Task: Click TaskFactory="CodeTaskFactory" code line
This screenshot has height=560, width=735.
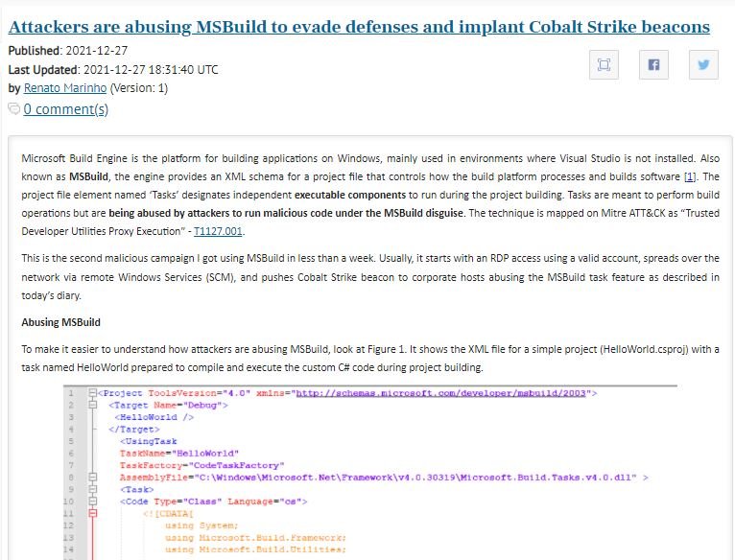Action: click(x=202, y=465)
